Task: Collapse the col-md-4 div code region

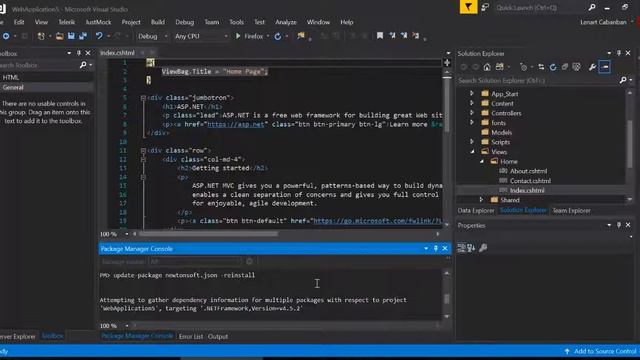Action: pos(143,160)
